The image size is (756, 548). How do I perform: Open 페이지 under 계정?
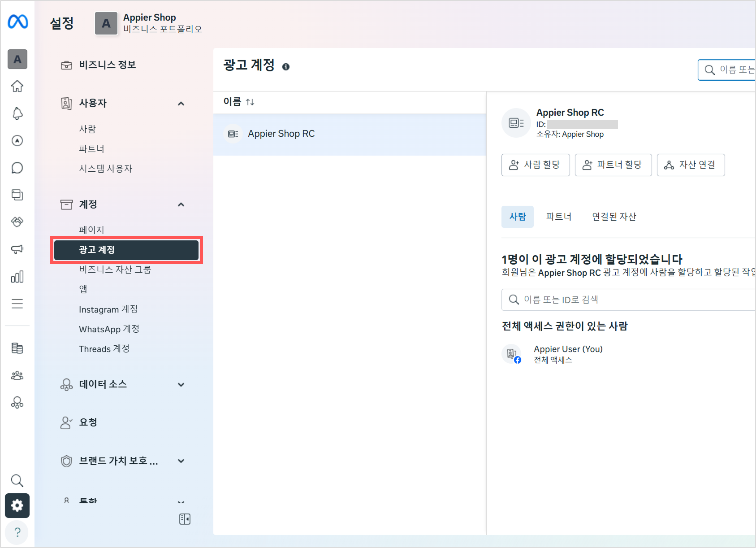coord(92,230)
